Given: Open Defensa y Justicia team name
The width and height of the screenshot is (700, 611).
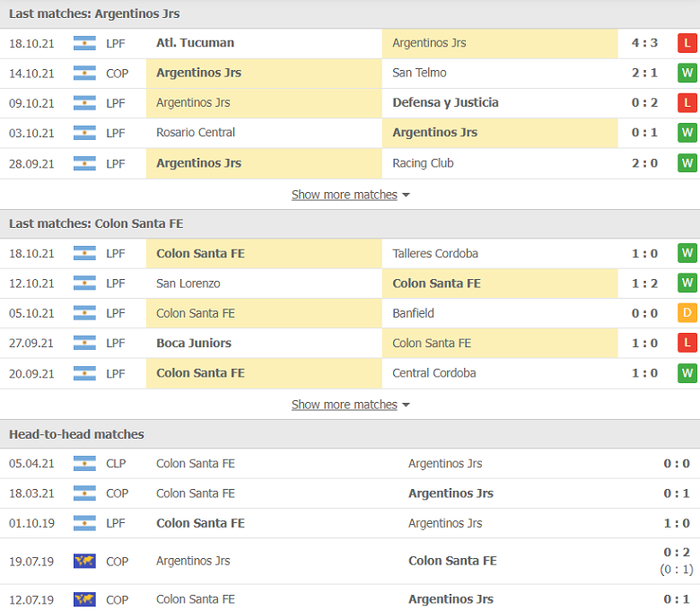Looking at the screenshot, I should click(x=445, y=102).
